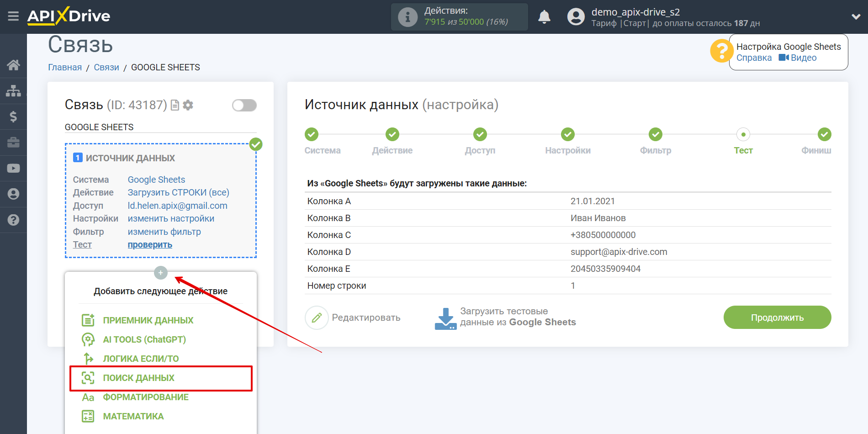
Task: Click the source block green checkmark badge
Action: point(256,144)
